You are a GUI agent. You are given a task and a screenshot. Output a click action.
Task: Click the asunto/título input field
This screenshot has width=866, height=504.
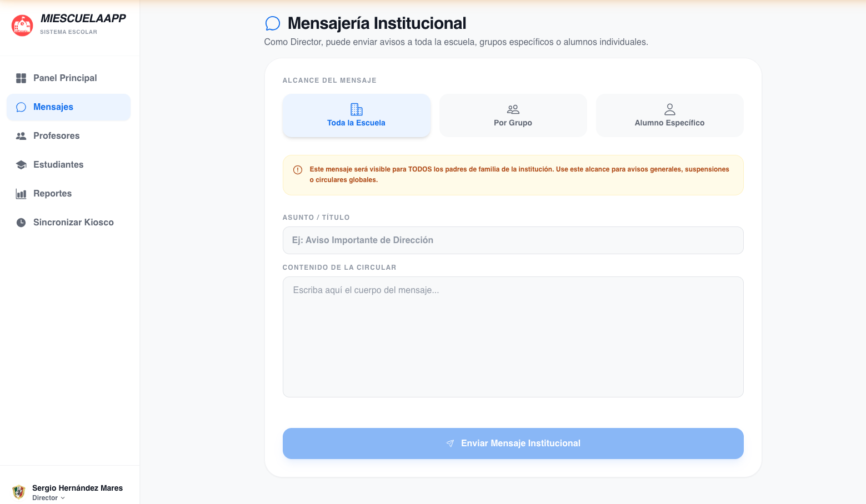click(x=513, y=240)
